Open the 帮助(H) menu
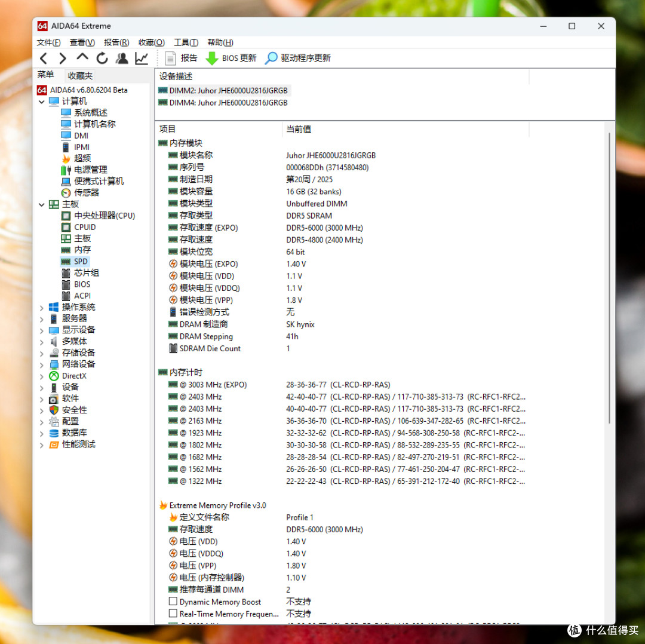645x644 pixels. 220,42
